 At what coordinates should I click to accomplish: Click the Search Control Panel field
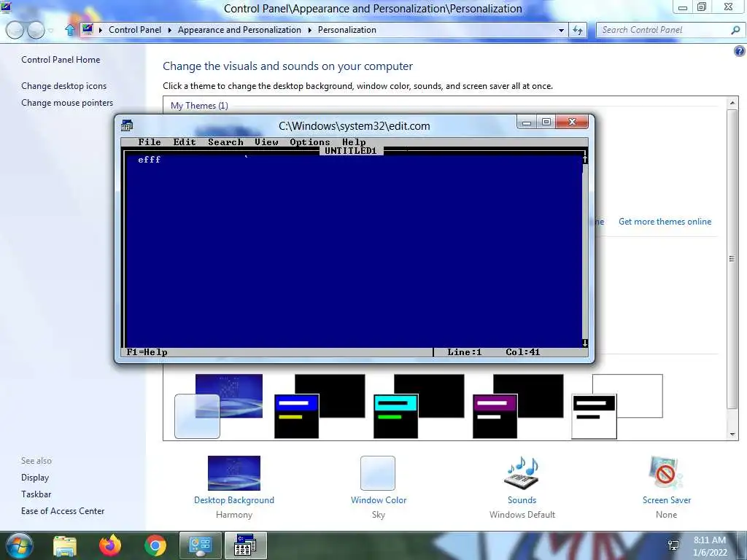[x=664, y=30]
